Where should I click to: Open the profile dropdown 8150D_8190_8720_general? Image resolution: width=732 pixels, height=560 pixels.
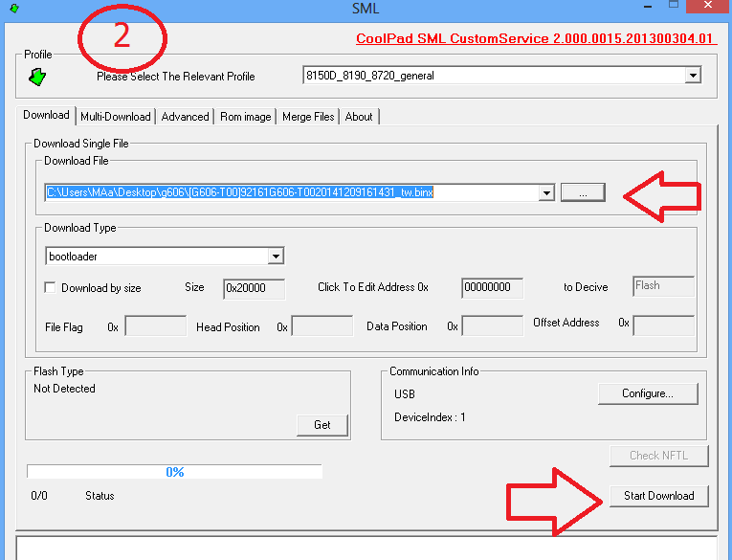pyautogui.click(x=501, y=76)
